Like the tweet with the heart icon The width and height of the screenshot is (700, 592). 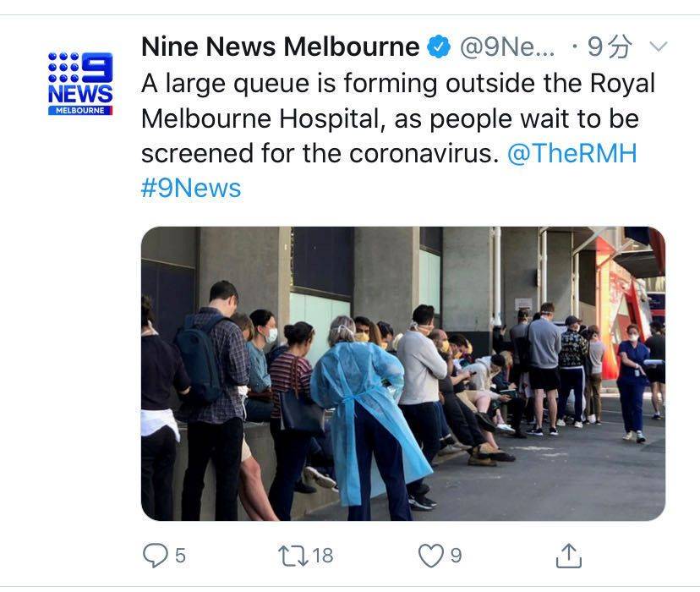tap(431, 556)
